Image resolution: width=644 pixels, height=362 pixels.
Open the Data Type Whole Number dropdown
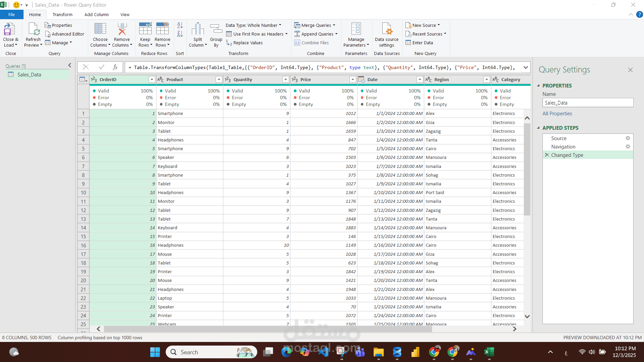253,25
